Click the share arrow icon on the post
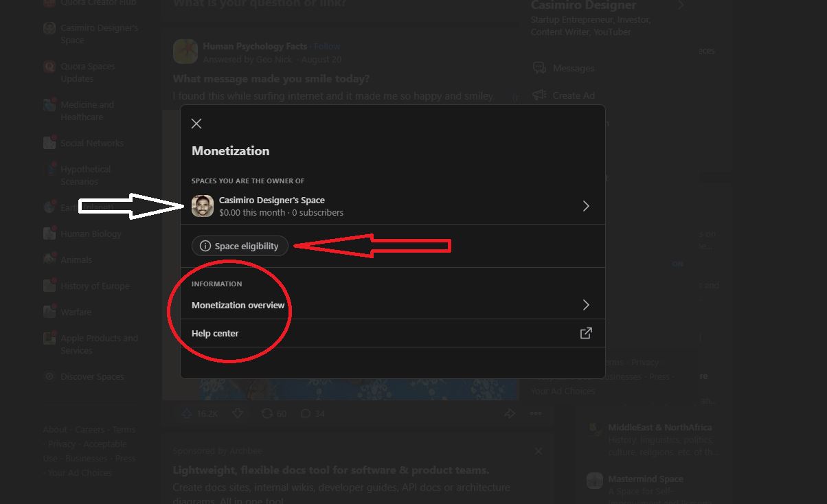 pyautogui.click(x=510, y=413)
